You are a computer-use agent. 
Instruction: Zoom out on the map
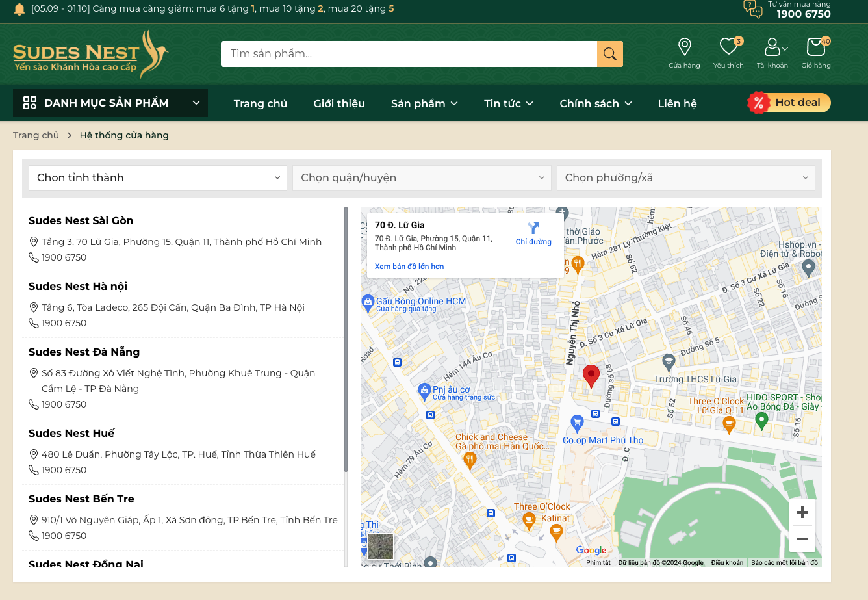[x=802, y=539]
